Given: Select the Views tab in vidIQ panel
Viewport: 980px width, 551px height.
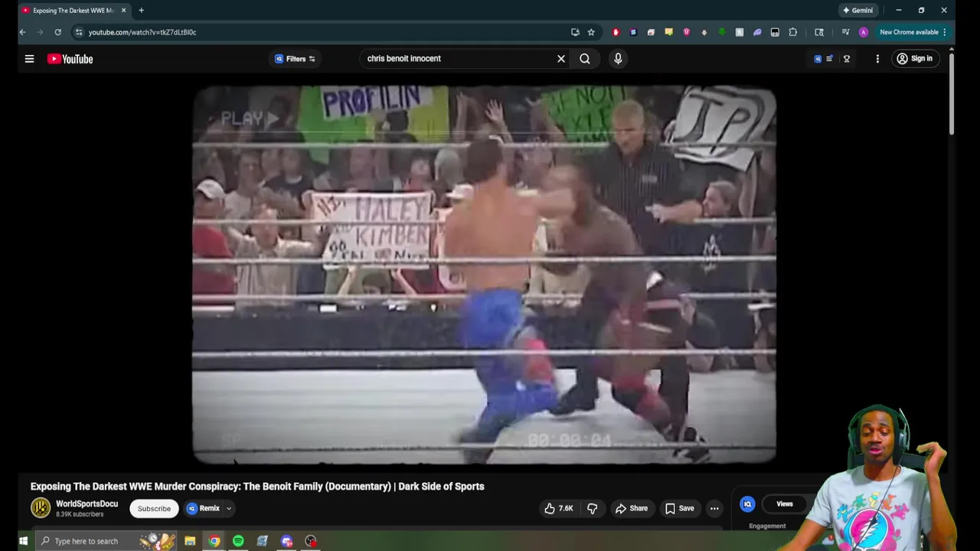Looking at the screenshot, I should [x=785, y=504].
